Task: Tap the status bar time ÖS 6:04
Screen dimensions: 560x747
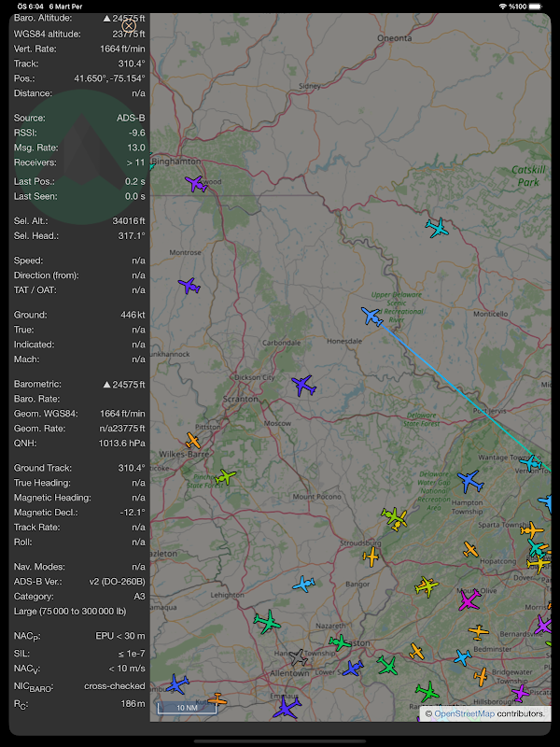Action: [x=31, y=7]
